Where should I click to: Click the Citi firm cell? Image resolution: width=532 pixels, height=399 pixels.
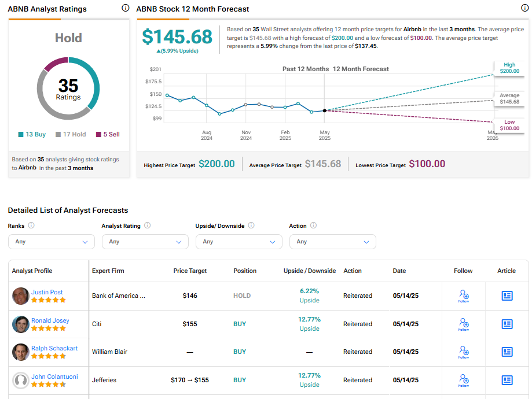(x=97, y=324)
